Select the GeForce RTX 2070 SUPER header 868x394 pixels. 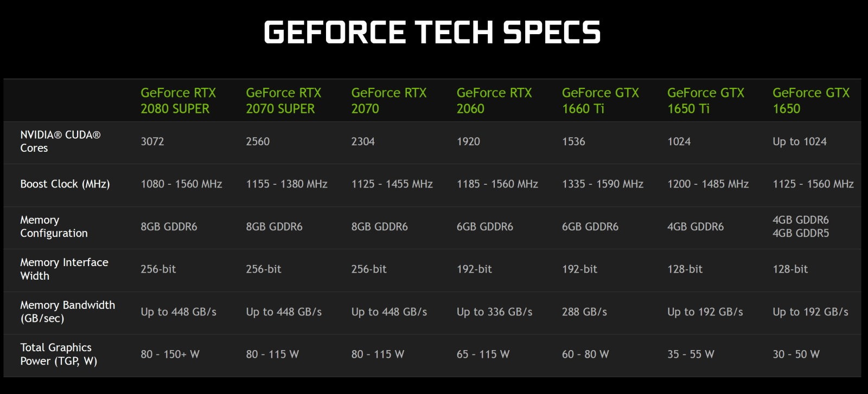pos(283,101)
